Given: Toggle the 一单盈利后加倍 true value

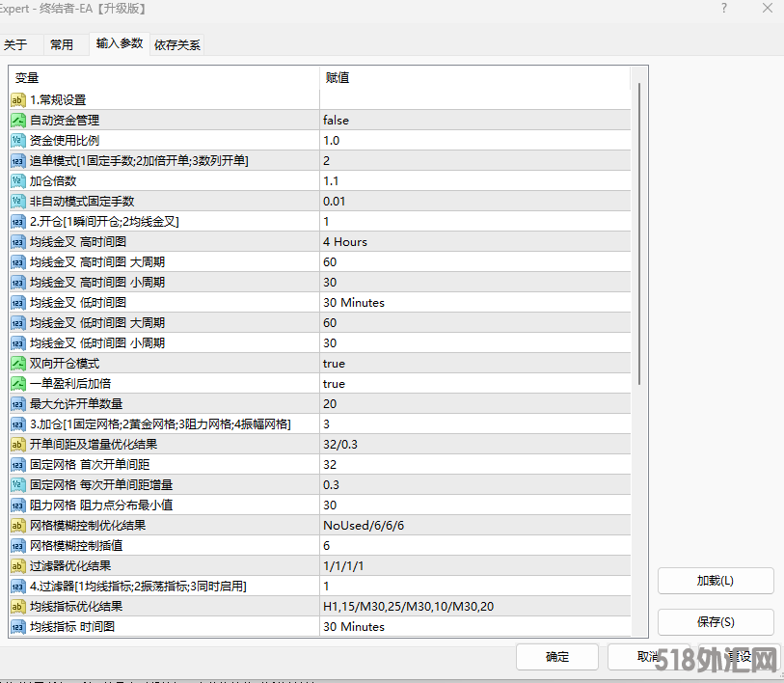Looking at the screenshot, I should [x=474, y=384].
